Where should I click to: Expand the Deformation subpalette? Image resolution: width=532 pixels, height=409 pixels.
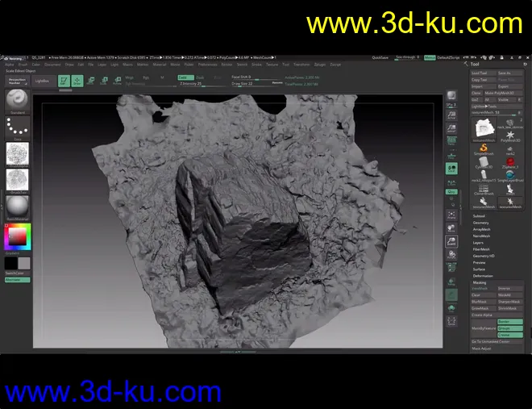coord(483,276)
